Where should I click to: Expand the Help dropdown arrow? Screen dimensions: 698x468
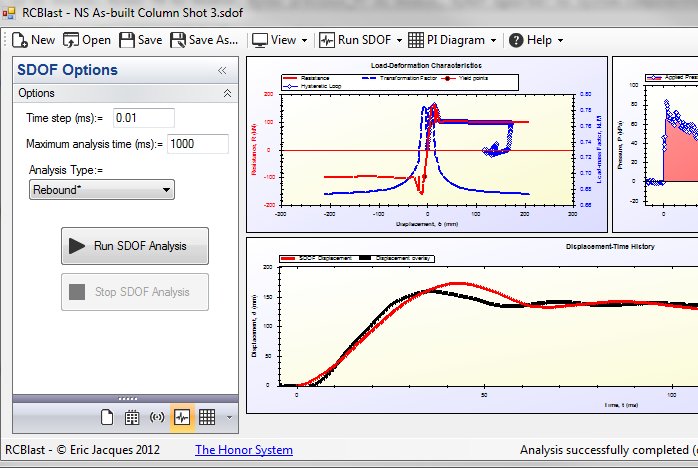click(x=560, y=41)
